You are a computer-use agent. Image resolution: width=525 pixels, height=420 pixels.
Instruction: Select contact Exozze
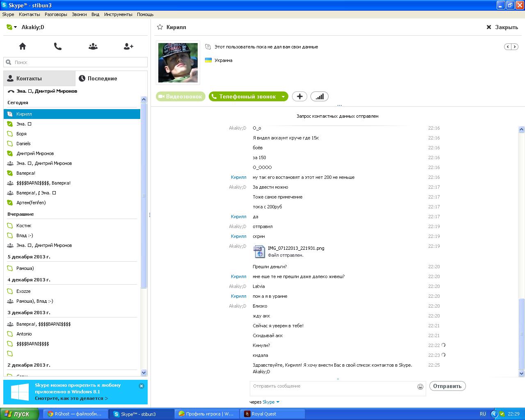tap(72, 291)
